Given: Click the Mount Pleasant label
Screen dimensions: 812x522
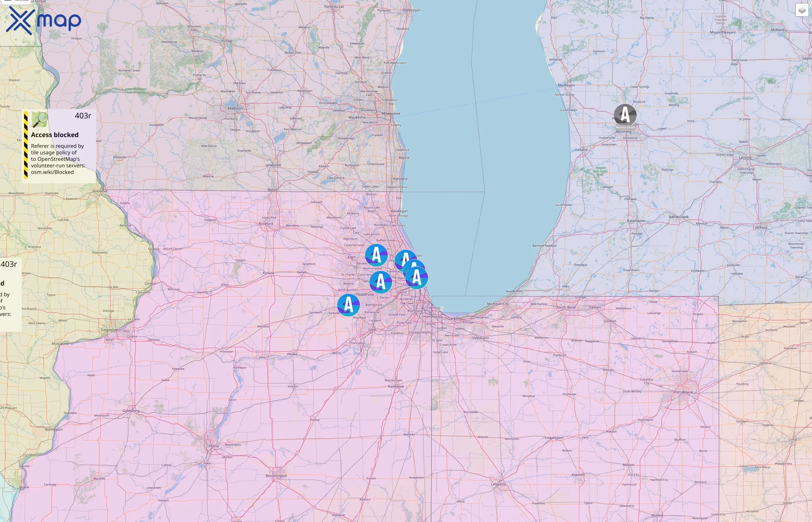Looking at the screenshot, I should 722,32.
